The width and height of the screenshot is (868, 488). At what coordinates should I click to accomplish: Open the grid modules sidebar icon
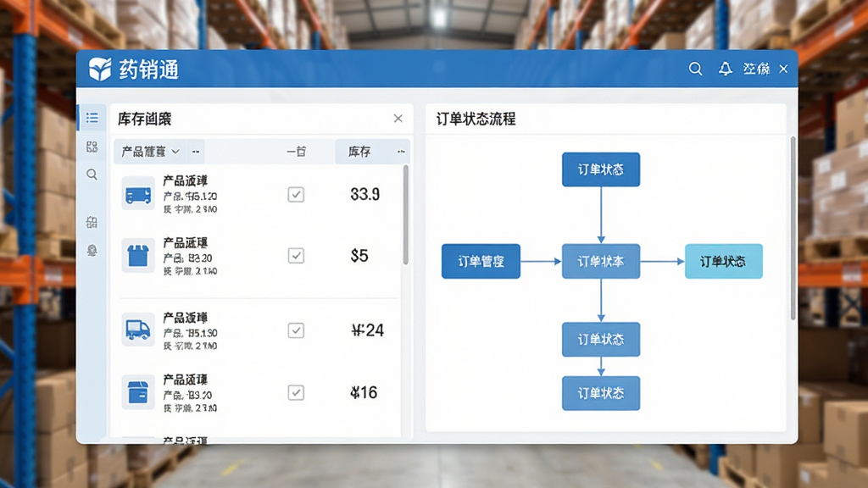(x=92, y=147)
